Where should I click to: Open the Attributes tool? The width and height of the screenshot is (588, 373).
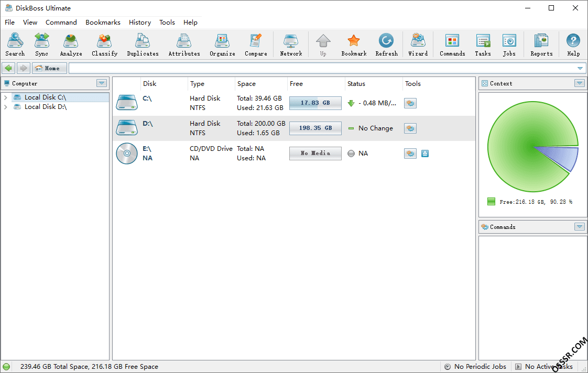click(184, 44)
